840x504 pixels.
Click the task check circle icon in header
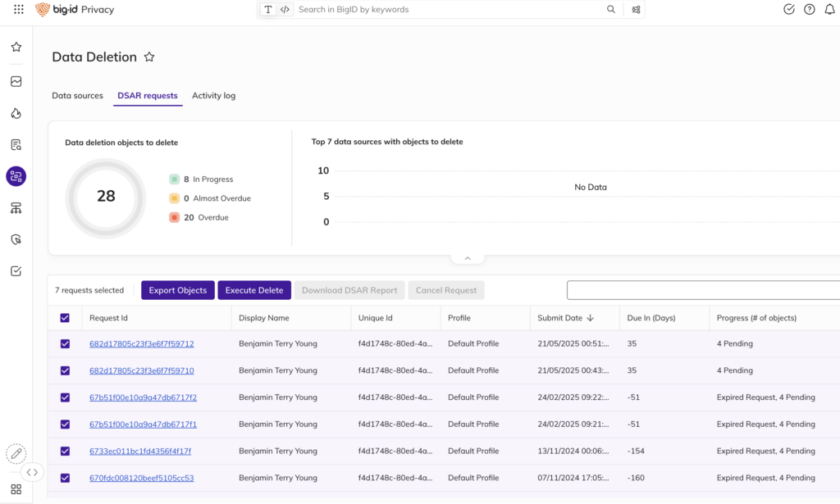789,10
